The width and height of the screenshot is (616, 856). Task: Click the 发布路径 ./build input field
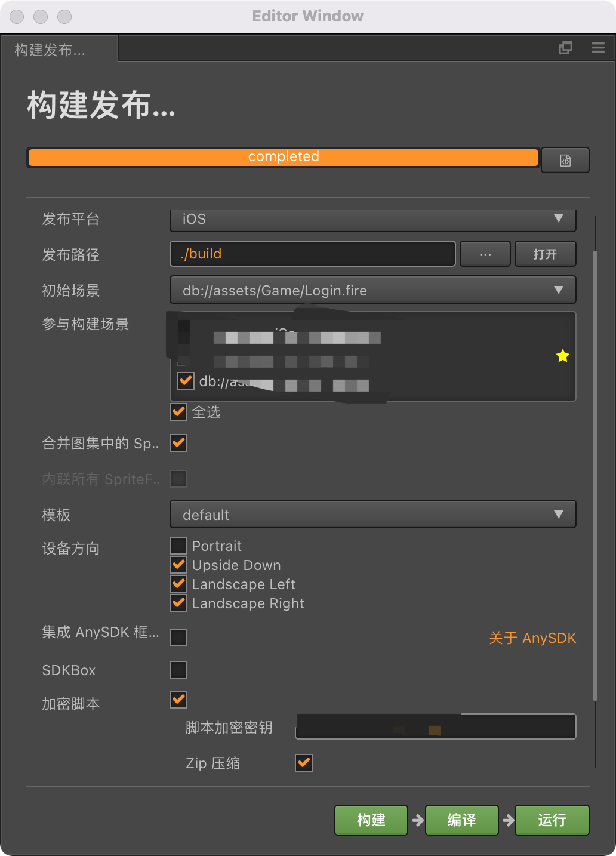click(x=312, y=254)
